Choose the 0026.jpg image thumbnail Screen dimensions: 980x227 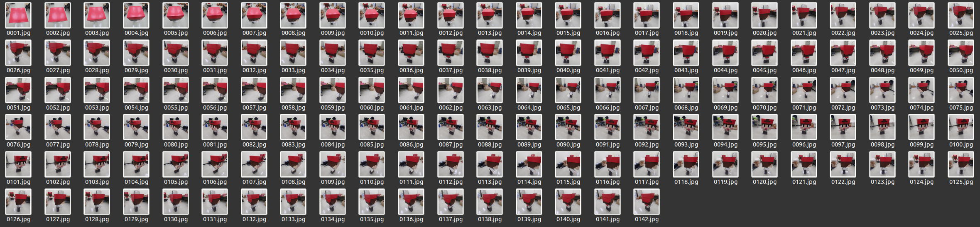pos(18,53)
